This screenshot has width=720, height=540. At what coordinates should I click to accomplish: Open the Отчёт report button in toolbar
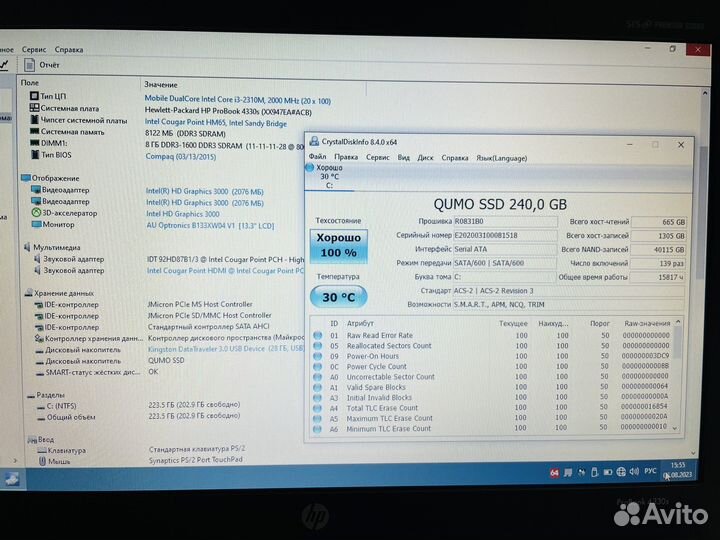pyautogui.click(x=42, y=65)
